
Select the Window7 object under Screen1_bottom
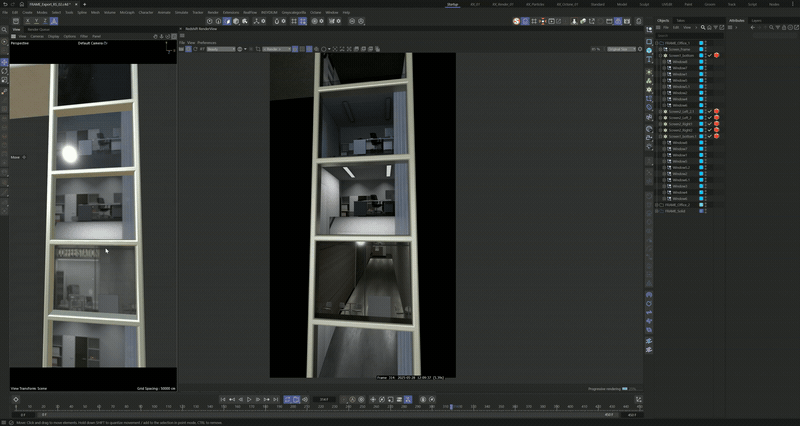(680, 68)
